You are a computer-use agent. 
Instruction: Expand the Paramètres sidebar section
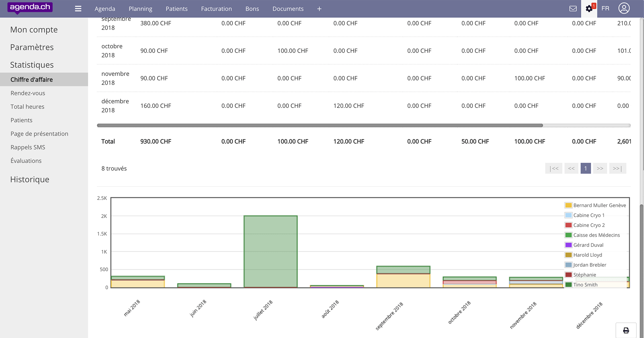[x=32, y=47]
